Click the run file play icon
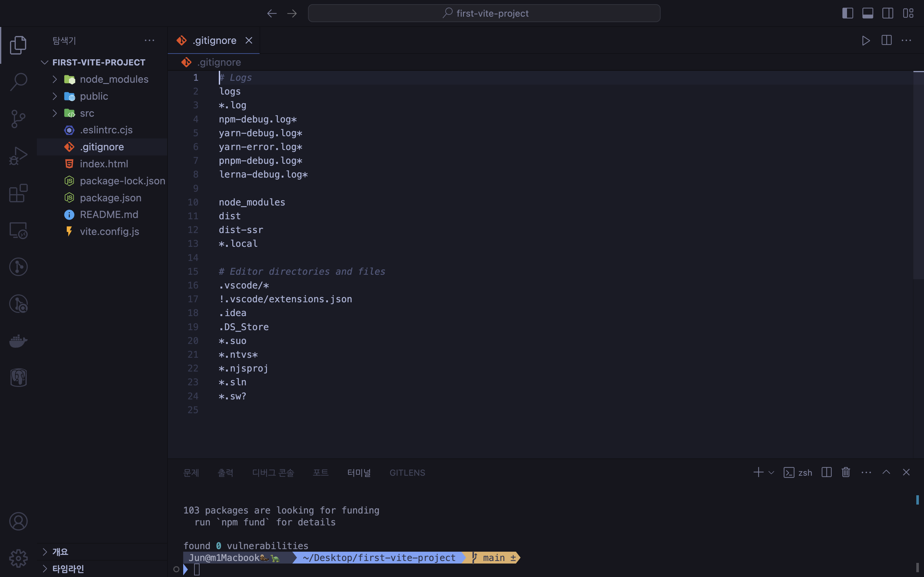This screenshot has height=577, width=924. 866,40
